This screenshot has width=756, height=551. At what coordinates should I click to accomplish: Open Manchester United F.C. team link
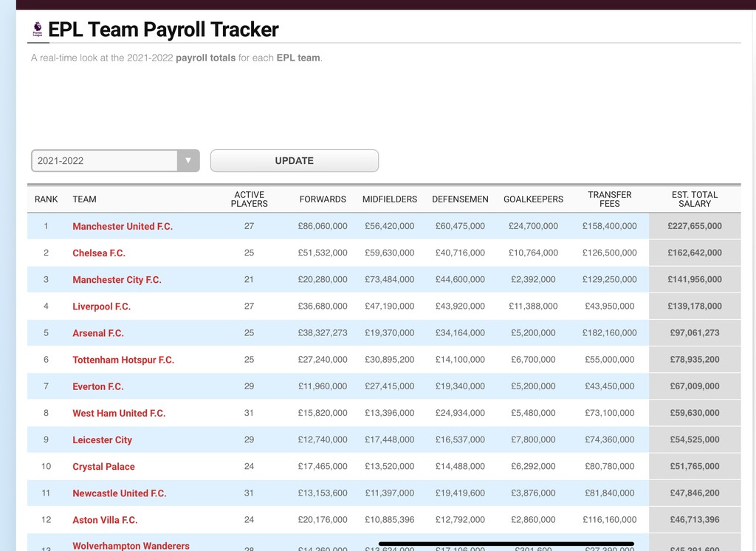123,226
